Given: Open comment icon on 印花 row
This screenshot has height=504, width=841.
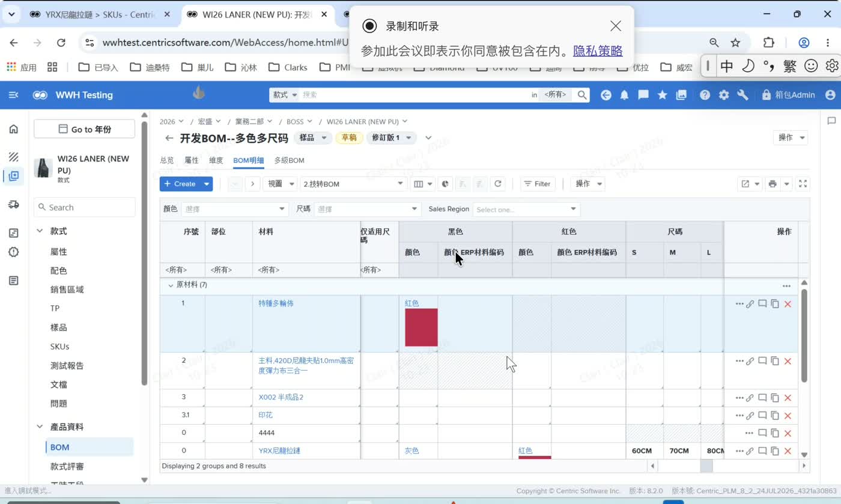Looking at the screenshot, I should point(762,415).
